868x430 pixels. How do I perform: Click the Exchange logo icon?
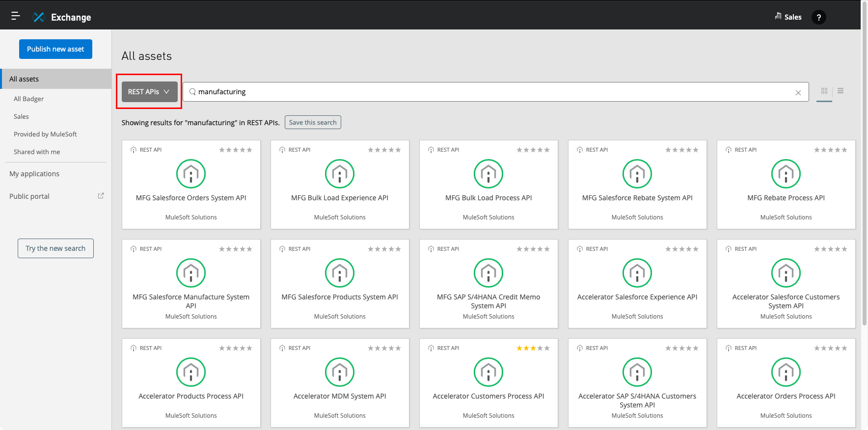(38, 17)
